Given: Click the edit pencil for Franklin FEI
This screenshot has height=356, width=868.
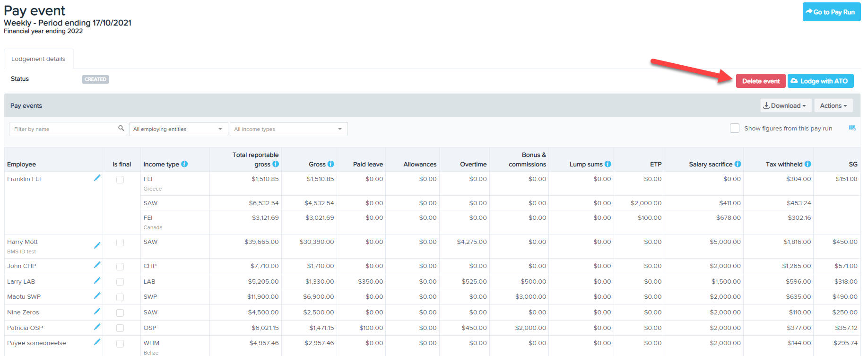Looking at the screenshot, I should [97, 178].
